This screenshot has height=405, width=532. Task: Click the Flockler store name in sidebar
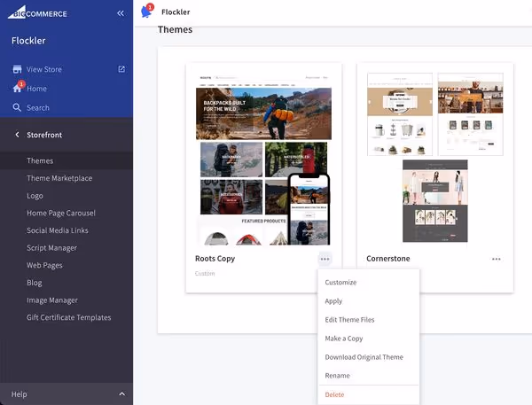tap(28, 41)
